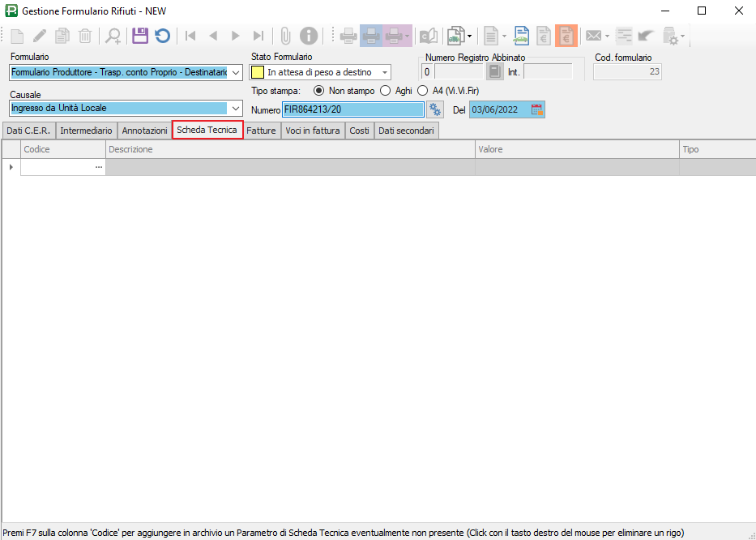
Task: Open the 'Voci in fattura' tab
Action: [313, 131]
